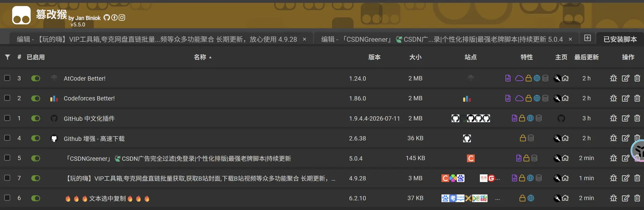Open the Facebook icon link in header

114,17
